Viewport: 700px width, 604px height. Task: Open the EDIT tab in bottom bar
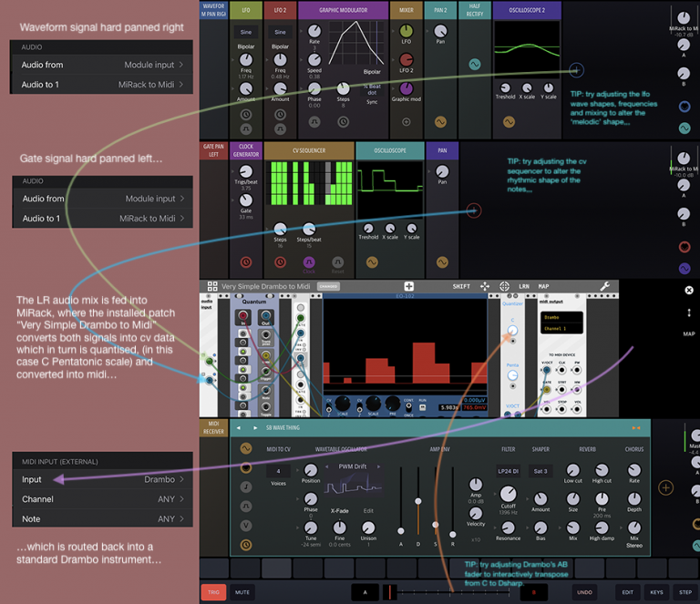[x=628, y=592]
